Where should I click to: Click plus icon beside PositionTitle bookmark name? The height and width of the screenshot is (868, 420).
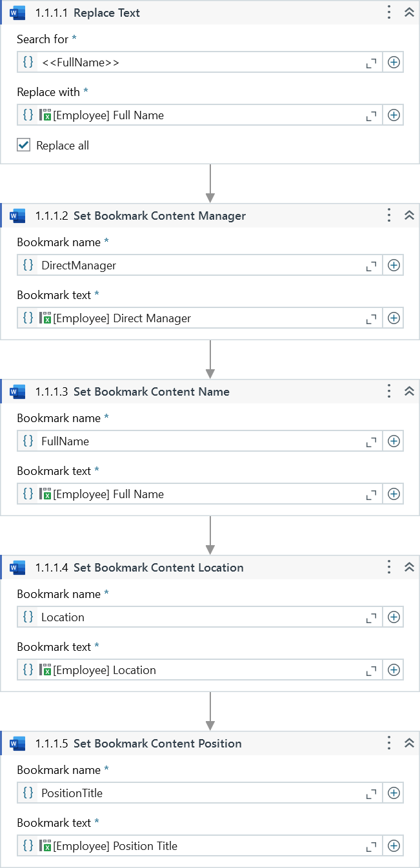(x=394, y=793)
